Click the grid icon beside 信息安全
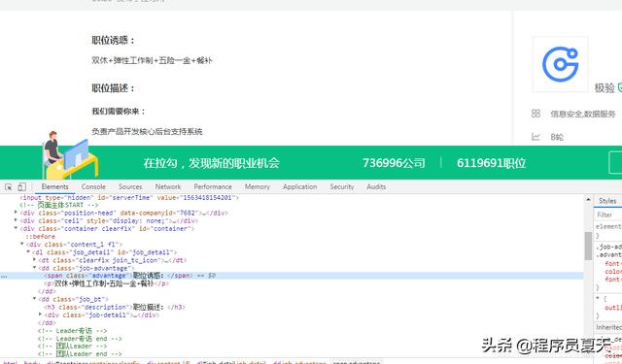The image size is (622, 364). pos(536,114)
